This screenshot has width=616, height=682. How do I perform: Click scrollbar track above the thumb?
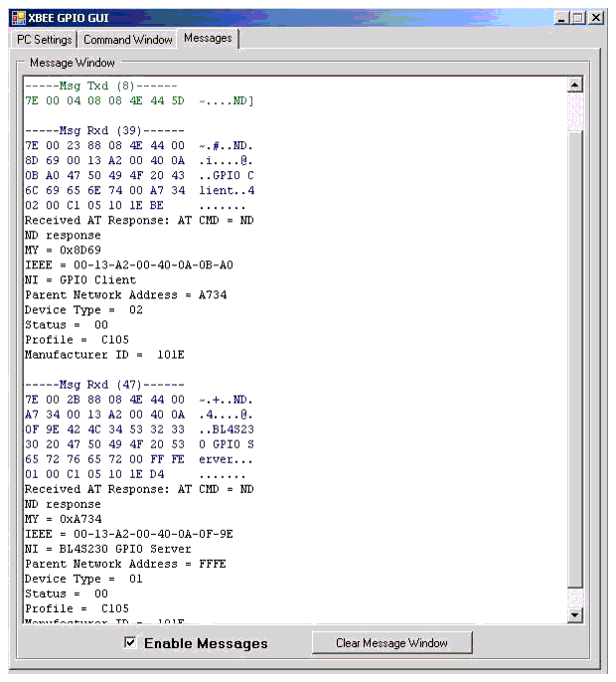click(x=573, y=114)
